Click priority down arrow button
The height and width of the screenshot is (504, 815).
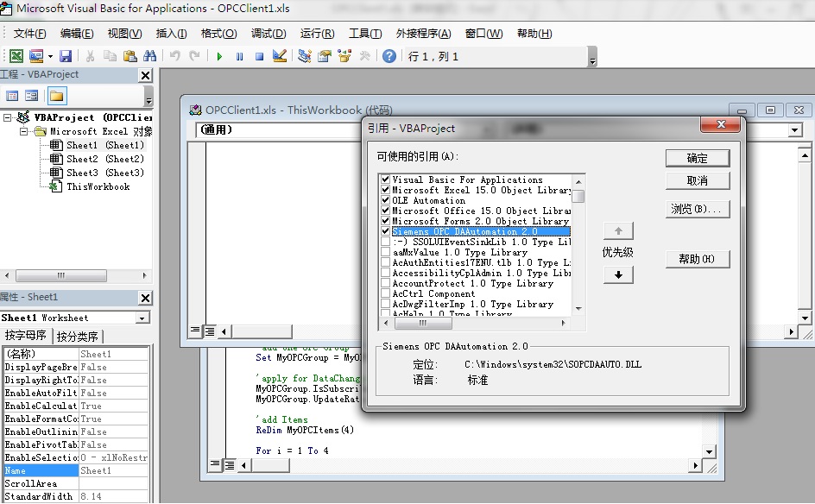pyautogui.click(x=618, y=274)
